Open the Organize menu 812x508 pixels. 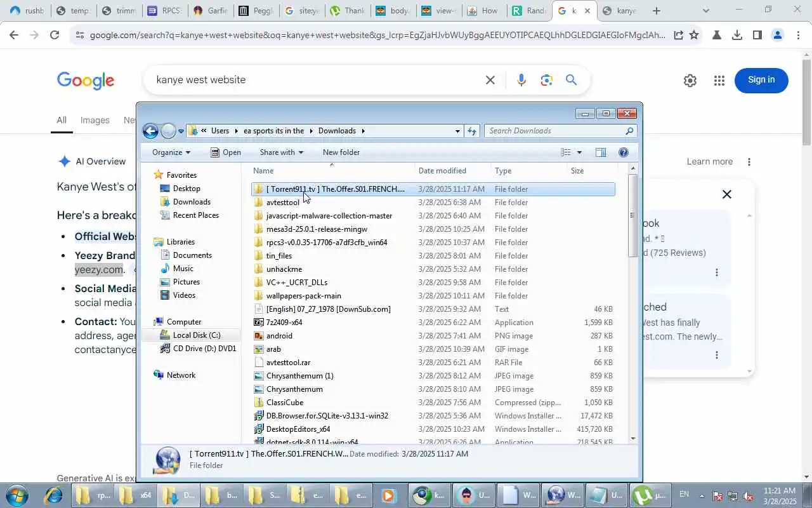click(x=171, y=152)
